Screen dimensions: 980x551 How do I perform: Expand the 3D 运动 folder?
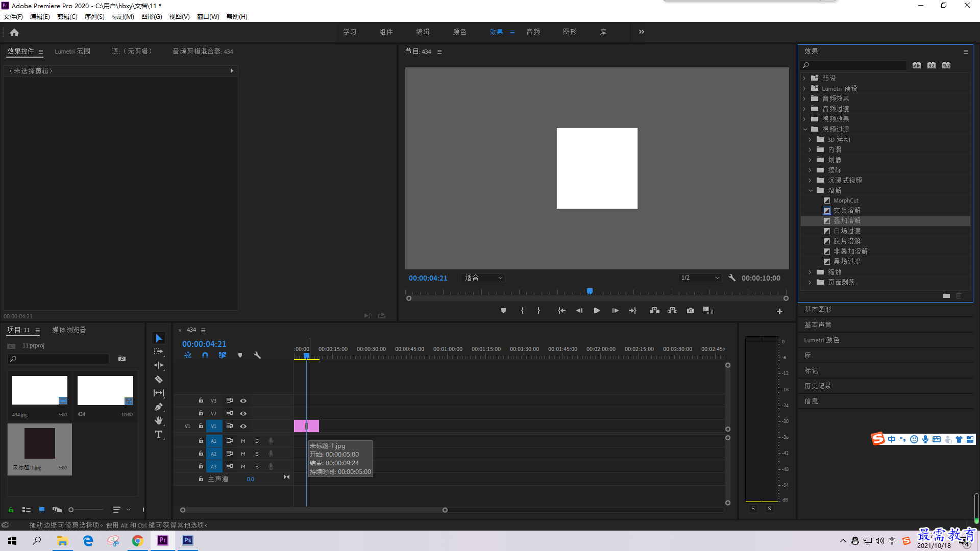[810, 139]
